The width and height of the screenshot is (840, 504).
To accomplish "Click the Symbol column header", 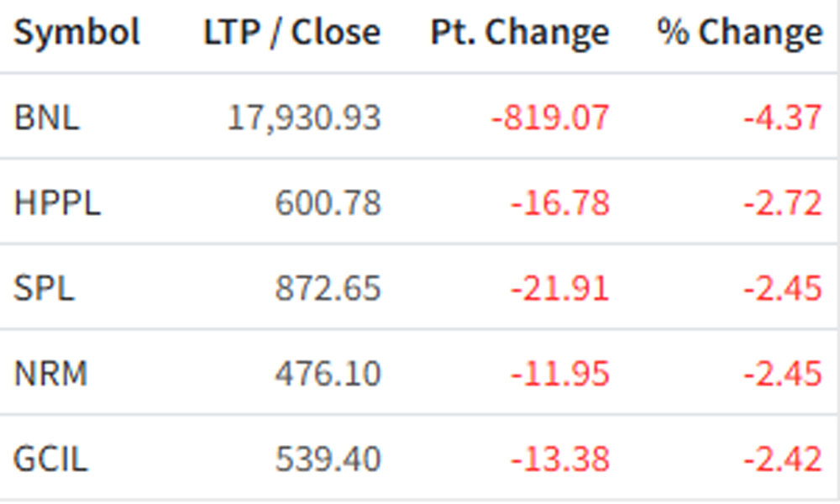I will pyautogui.click(x=76, y=33).
